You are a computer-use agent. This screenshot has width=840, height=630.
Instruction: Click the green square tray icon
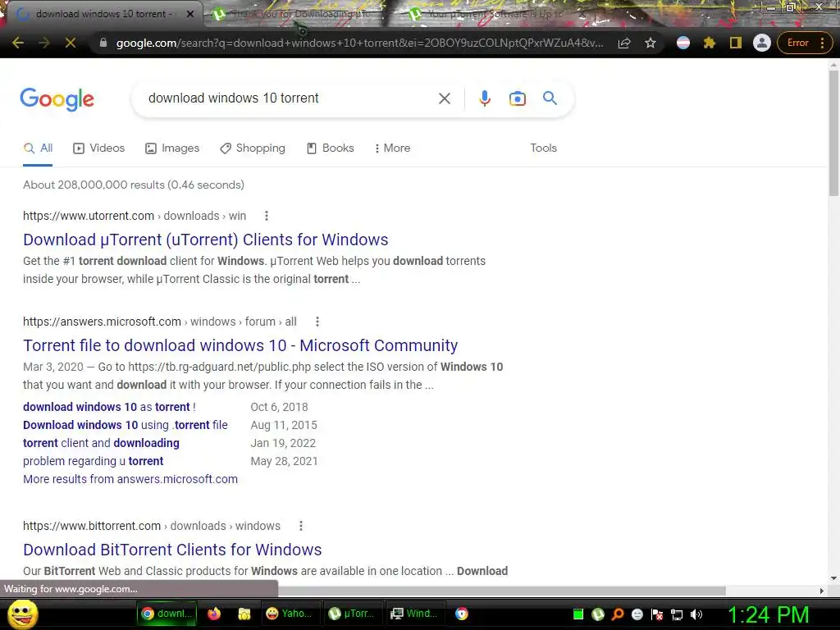click(577, 614)
